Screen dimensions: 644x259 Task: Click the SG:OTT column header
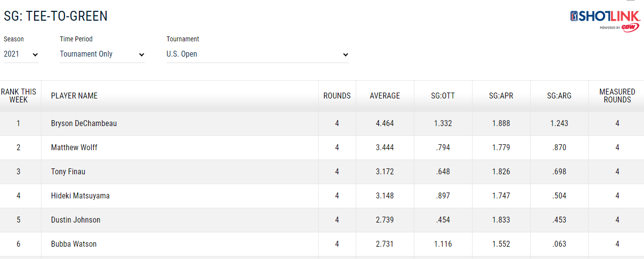point(443,96)
